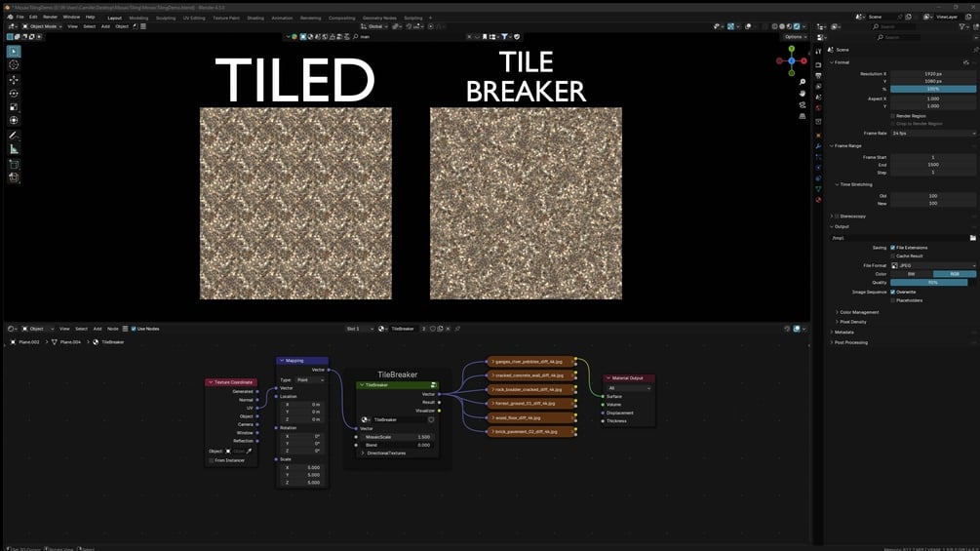Screen dimensions: 980x551
Task: Switch to the Shading workspace tab
Action: pyautogui.click(x=255, y=19)
